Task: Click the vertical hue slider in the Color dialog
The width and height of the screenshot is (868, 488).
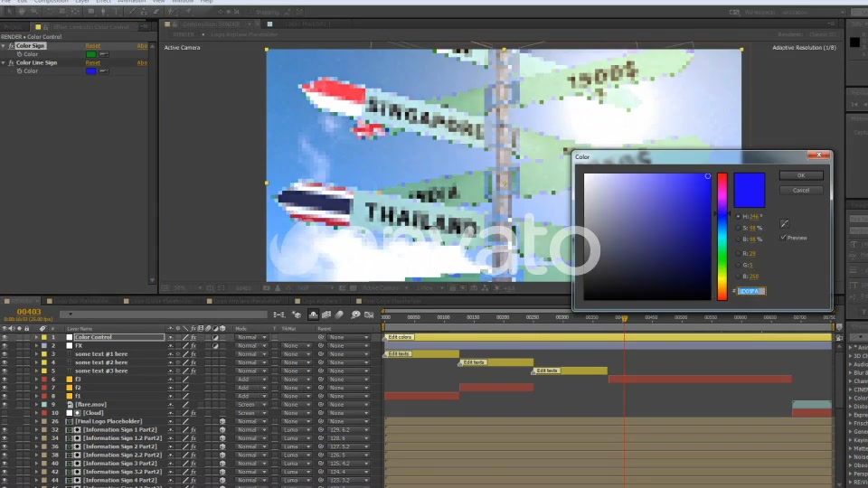Action: coord(722,236)
